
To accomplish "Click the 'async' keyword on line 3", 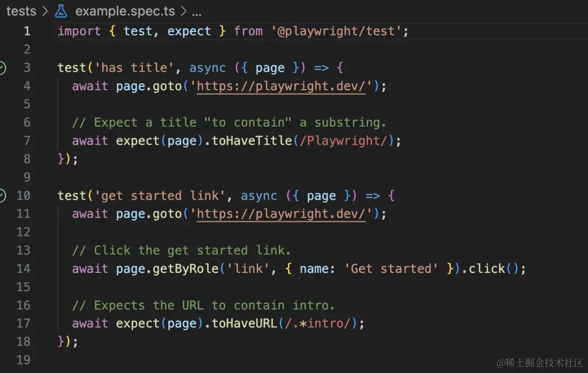I will (x=207, y=68).
